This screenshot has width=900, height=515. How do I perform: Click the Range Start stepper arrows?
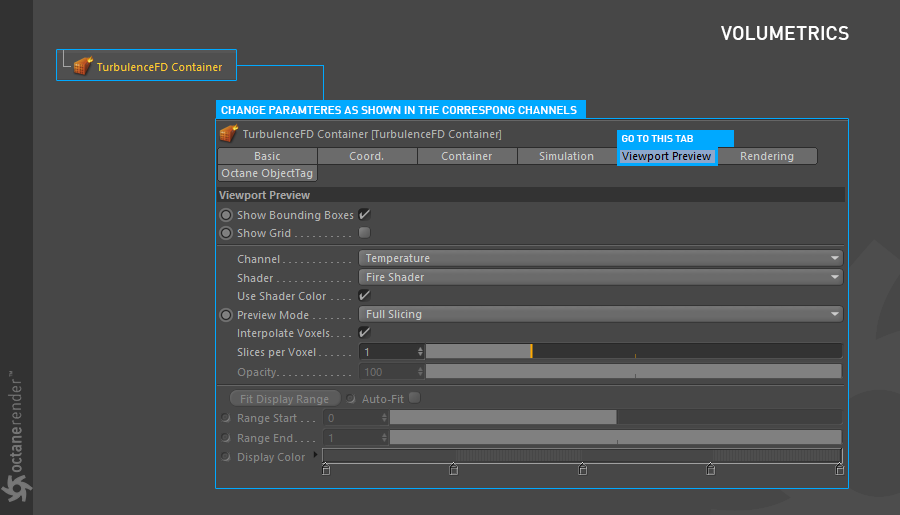coord(384,418)
